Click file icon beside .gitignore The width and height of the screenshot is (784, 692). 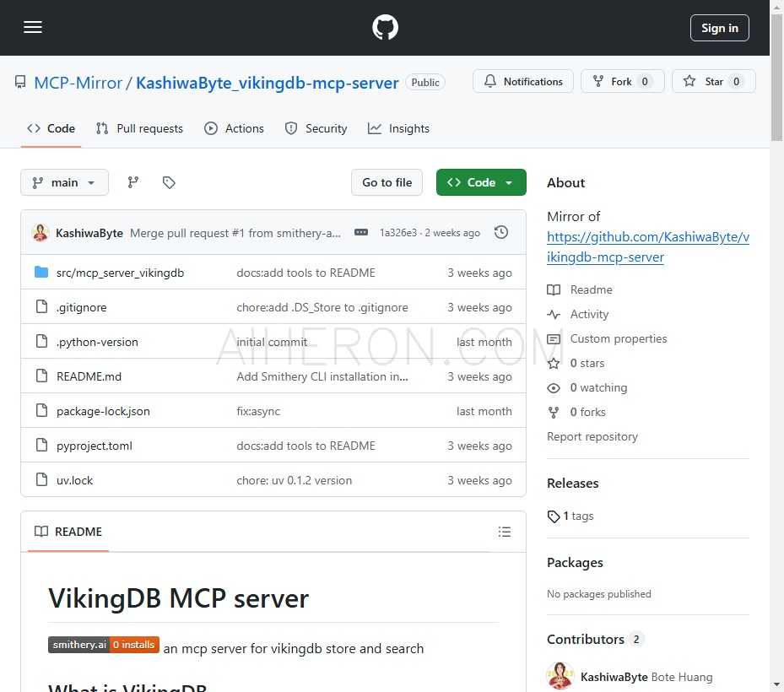41,306
